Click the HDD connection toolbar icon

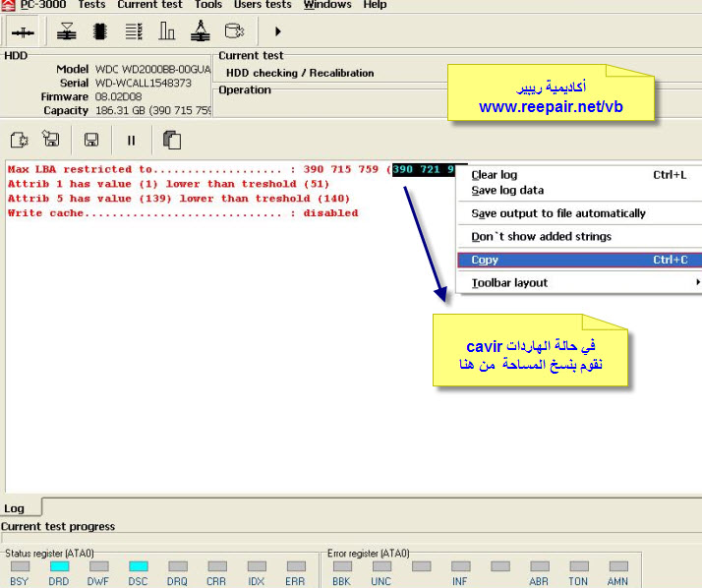click(x=23, y=31)
